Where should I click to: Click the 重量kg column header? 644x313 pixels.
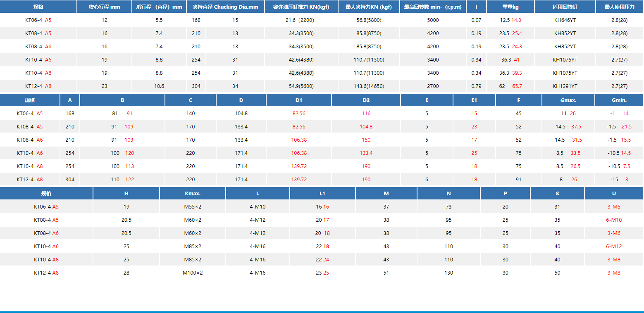click(510, 7)
